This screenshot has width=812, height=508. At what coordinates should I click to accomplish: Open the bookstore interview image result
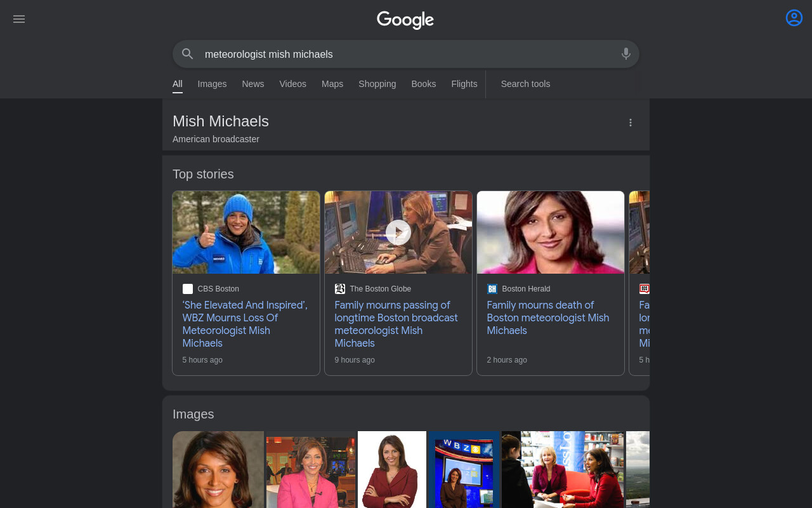click(563, 469)
